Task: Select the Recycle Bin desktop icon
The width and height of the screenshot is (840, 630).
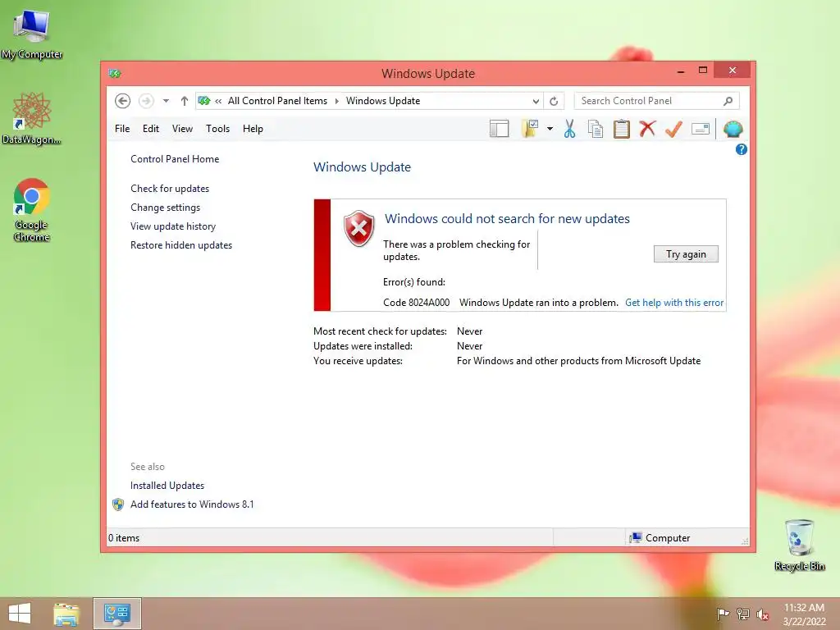Action: (x=799, y=545)
